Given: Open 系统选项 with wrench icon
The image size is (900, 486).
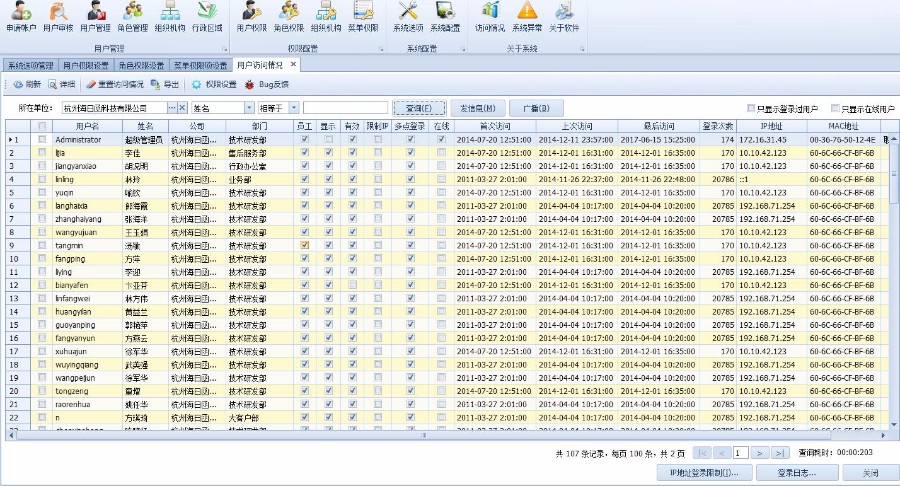Looking at the screenshot, I should [408, 17].
